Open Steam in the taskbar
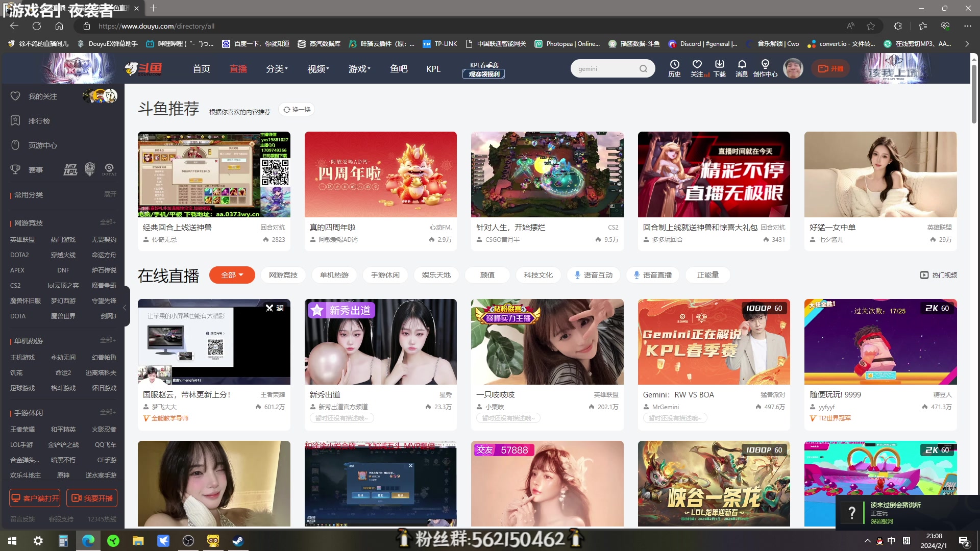980x551 pixels. (x=238, y=541)
